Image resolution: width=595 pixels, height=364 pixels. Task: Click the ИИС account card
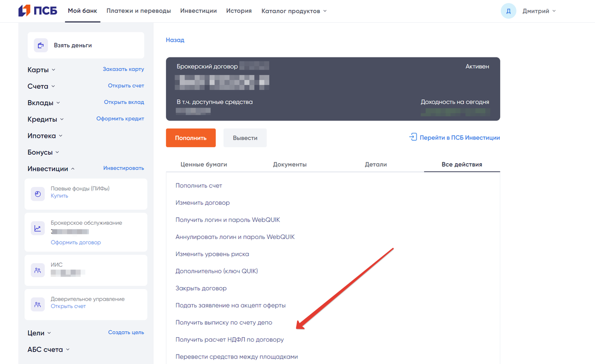pyautogui.click(x=86, y=270)
